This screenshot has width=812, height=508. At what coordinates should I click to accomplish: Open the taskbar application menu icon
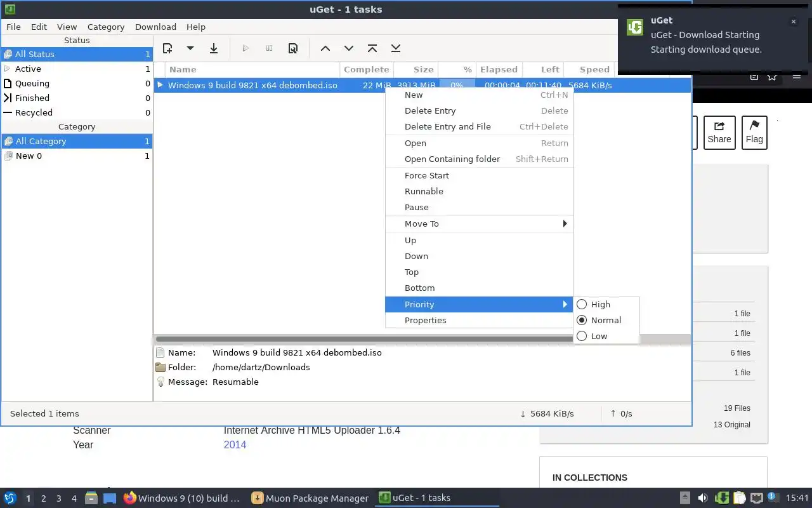[x=10, y=498]
